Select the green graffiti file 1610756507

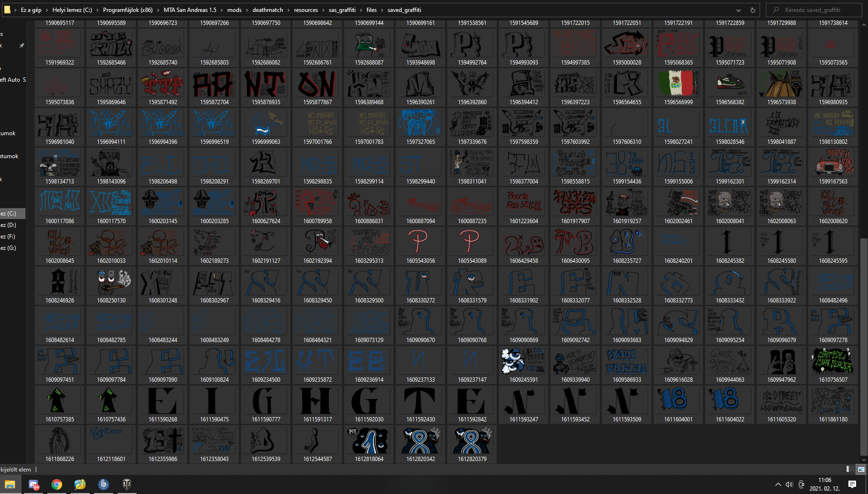833,365
